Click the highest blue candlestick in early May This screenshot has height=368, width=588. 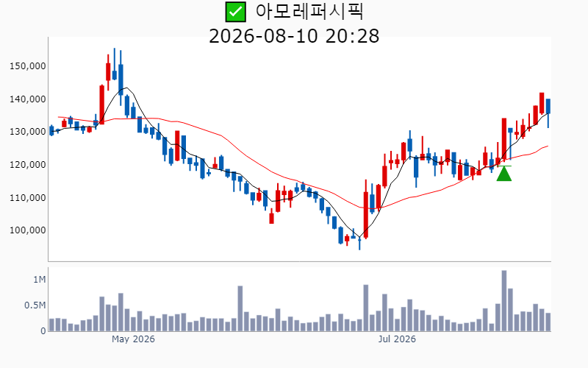click(115, 64)
